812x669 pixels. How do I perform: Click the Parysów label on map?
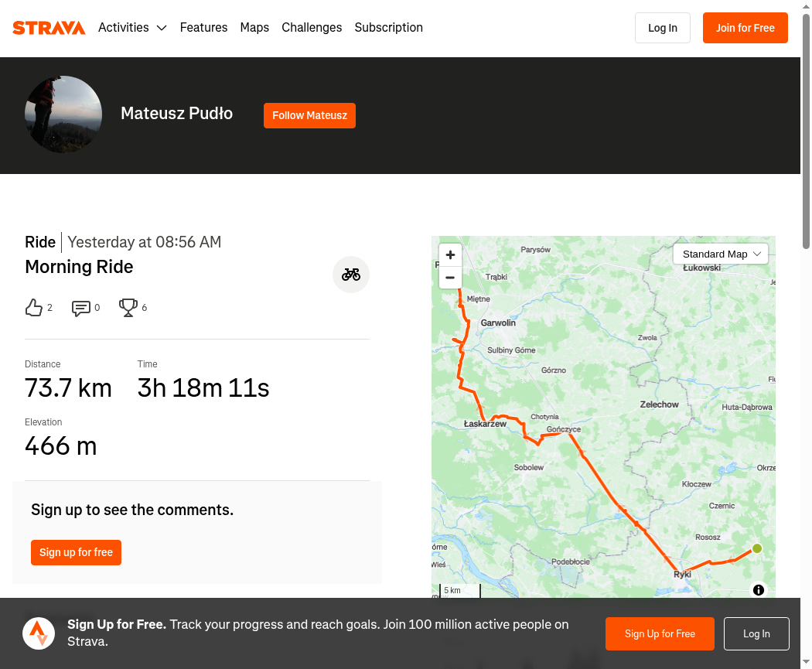[535, 250]
